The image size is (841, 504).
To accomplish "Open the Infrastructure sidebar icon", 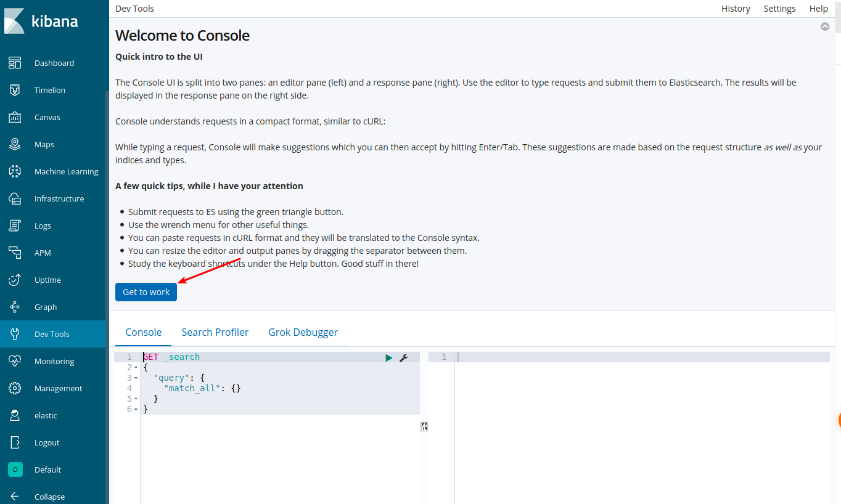I will [x=15, y=198].
